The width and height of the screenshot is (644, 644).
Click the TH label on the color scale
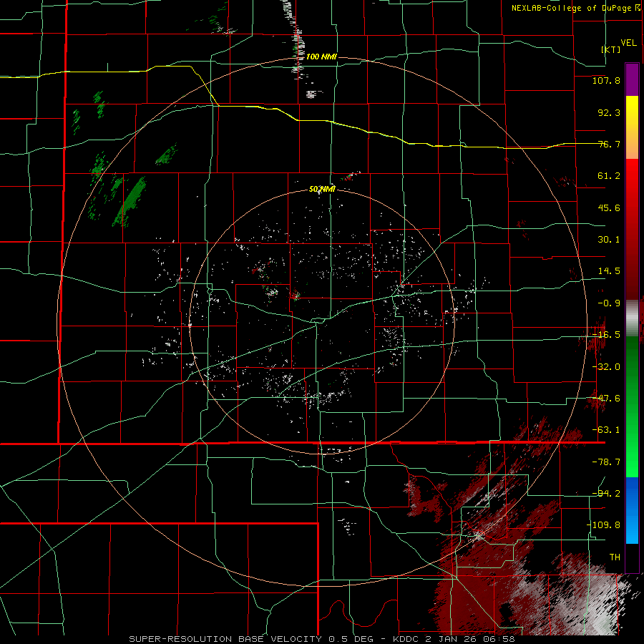click(615, 557)
